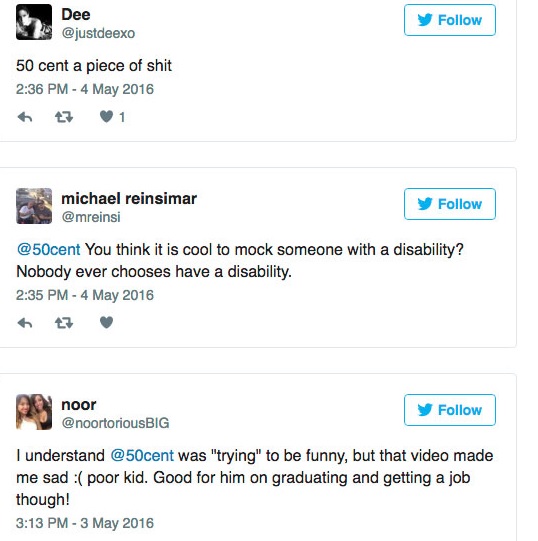Screen dimensions: 538x541
Task: Follow michael reinsimar @mreinsi
Action: [x=450, y=204]
